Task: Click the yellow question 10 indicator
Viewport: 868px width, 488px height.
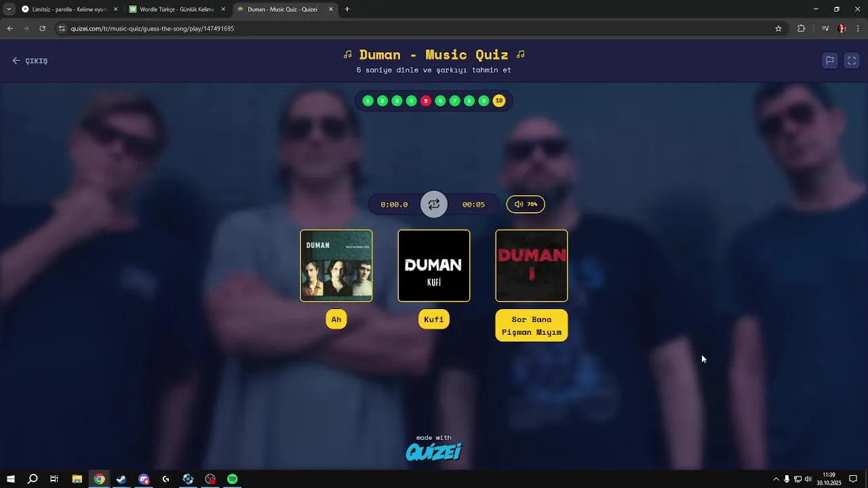Action: tap(499, 101)
